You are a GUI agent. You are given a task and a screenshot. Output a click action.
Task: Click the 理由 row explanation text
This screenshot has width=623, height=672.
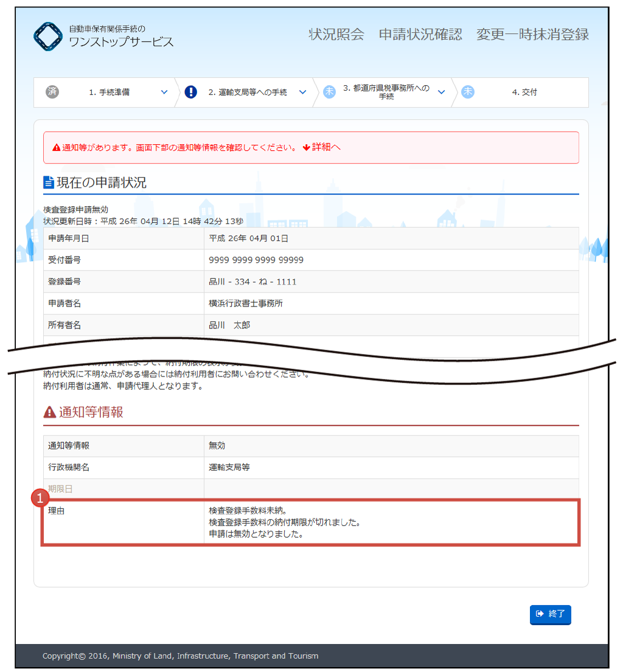click(285, 522)
